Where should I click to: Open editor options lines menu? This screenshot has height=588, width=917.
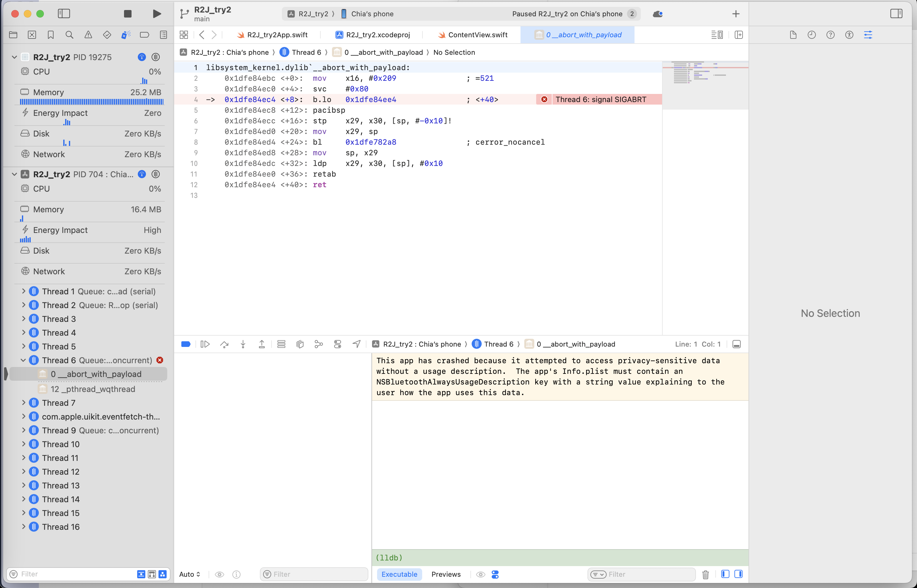717,35
